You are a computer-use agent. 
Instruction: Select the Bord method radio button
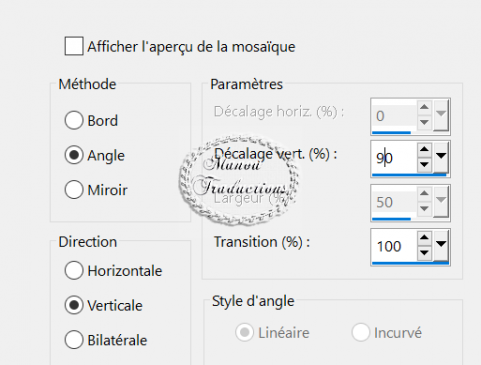click(74, 120)
